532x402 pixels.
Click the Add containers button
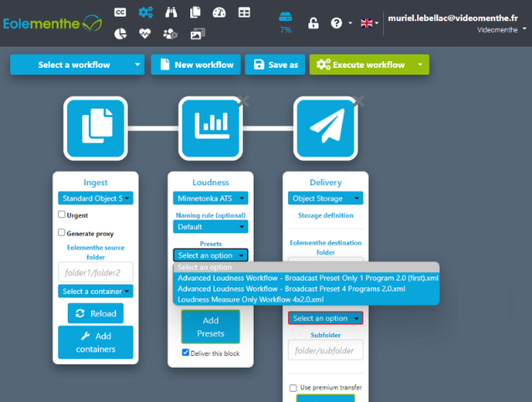point(96,343)
